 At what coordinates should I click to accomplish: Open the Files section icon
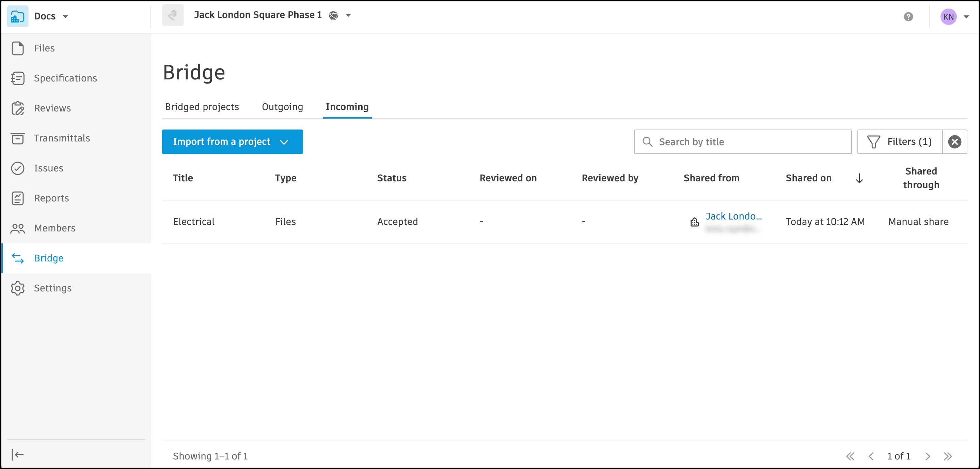click(17, 48)
